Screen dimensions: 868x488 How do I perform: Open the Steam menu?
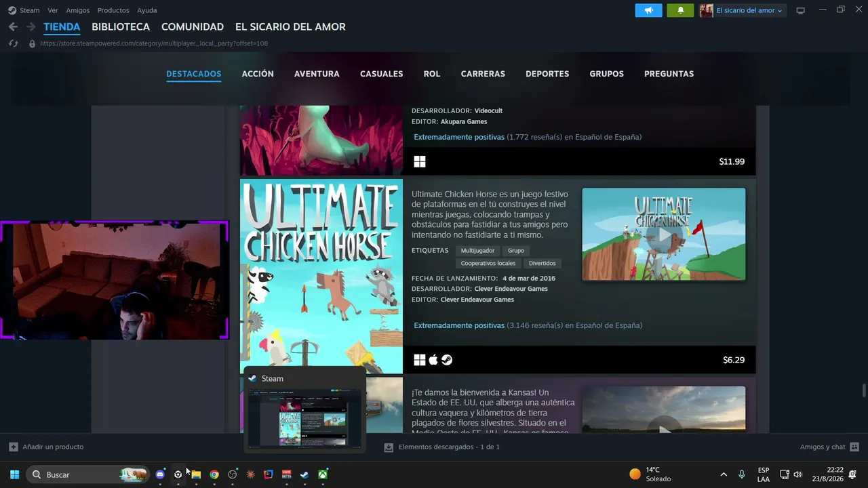[x=29, y=10]
